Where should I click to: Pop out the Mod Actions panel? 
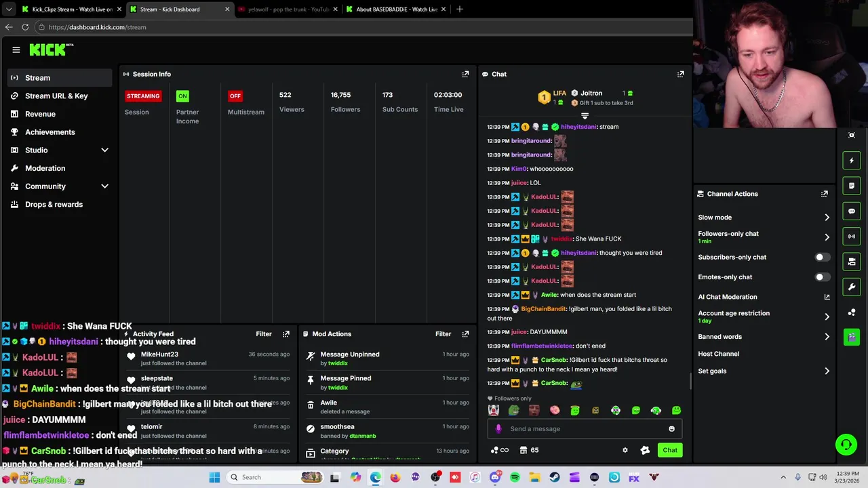point(465,334)
